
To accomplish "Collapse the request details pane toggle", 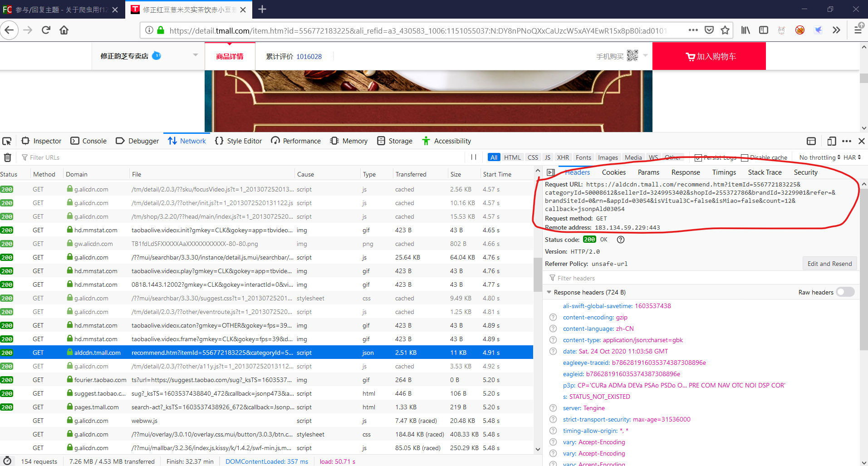I will (551, 172).
